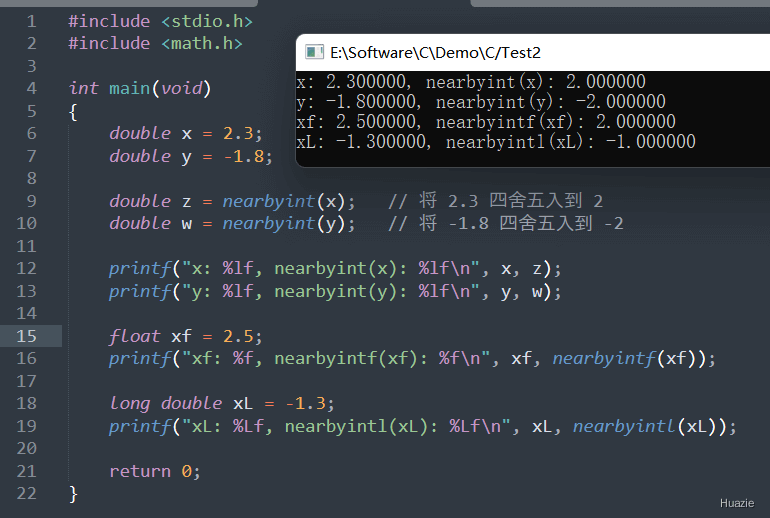Click the comment about rounding -1.8 to -2
The height and width of the screenshot is (518, 770).
[506, 224]
